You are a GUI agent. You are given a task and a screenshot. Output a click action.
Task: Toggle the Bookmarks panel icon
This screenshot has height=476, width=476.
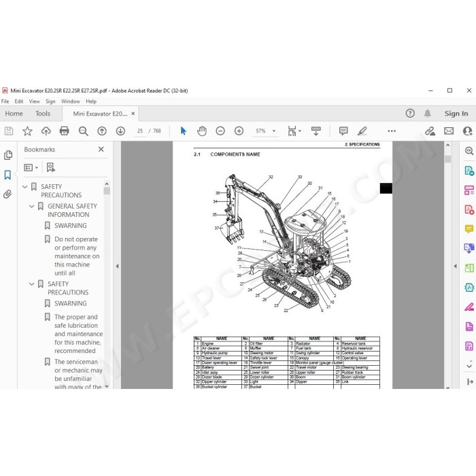(x=7, y=175)
